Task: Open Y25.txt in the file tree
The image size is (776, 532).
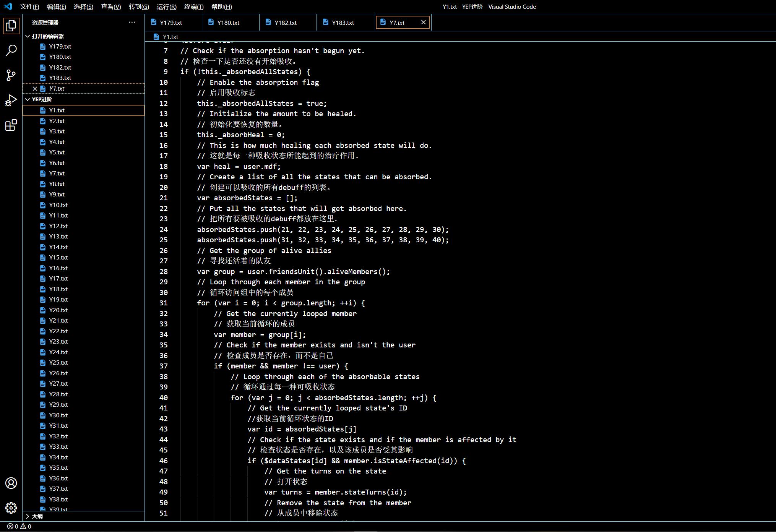Action: click(83, 362)
